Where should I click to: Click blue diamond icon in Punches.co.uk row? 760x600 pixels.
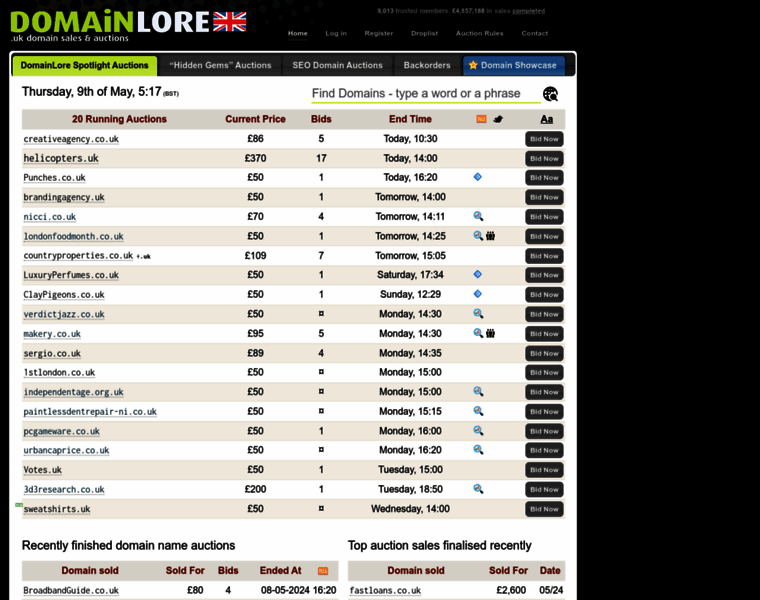(x=477, y=177)
